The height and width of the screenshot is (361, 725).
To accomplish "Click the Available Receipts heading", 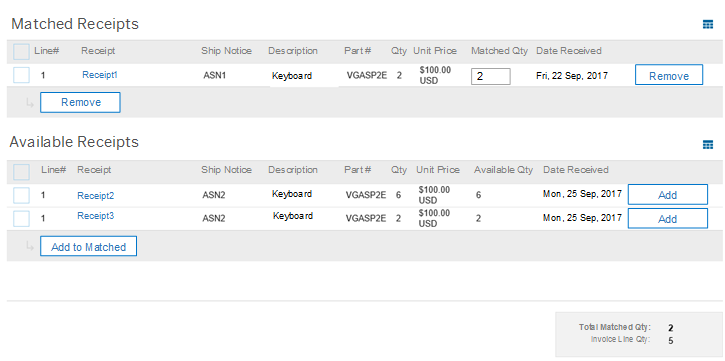I will coord(74,141).
